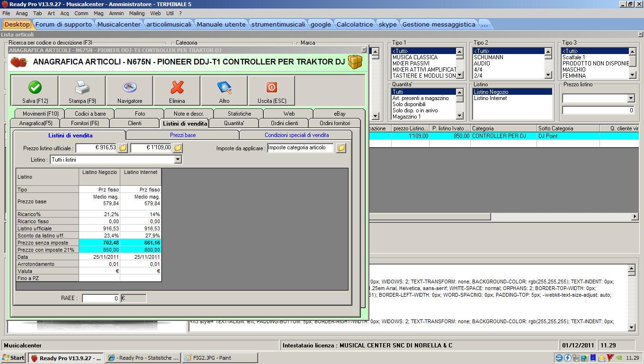The width and height of the screenshot is (644, 364).
Task: Click Listino Negozio price cell 702,48
Action: tap(99, 243)
